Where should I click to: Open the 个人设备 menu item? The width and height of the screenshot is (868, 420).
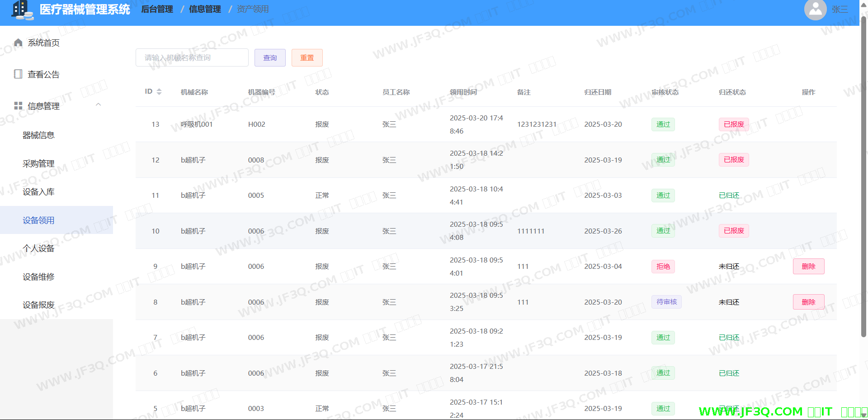[38, 248]
